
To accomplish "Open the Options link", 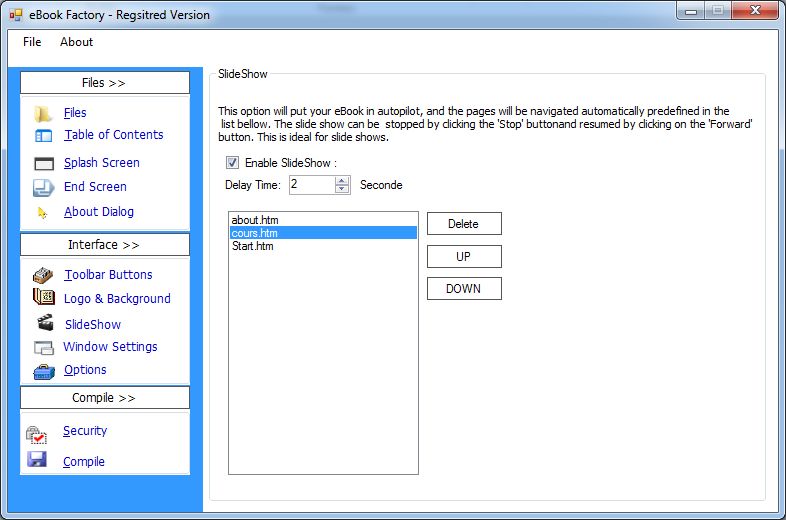I will tap(85, 370).
